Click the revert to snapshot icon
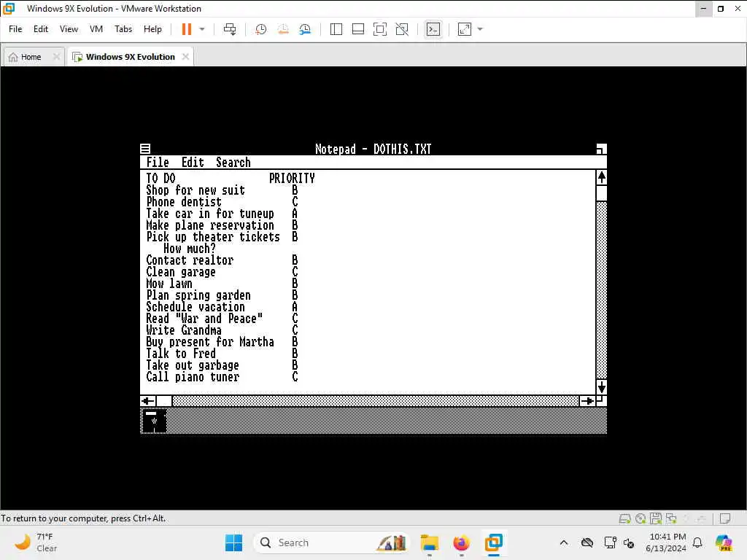The image size is (747, 560). 283,29
